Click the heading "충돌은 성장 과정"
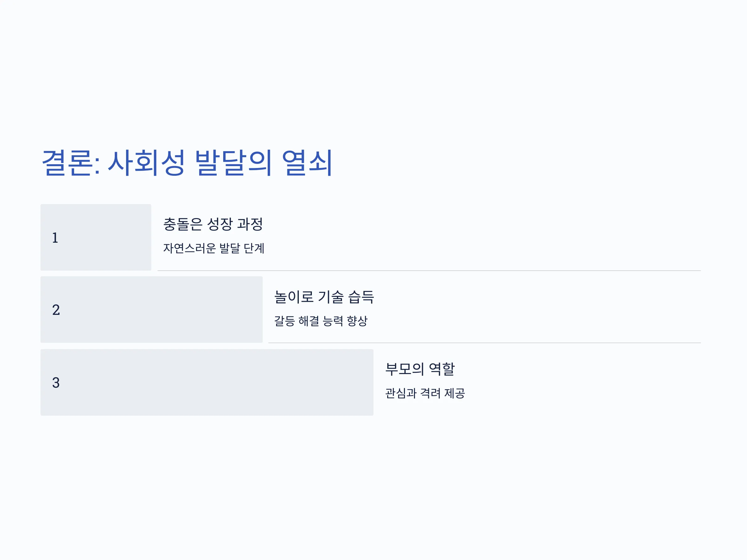 (x=213, y=224)
